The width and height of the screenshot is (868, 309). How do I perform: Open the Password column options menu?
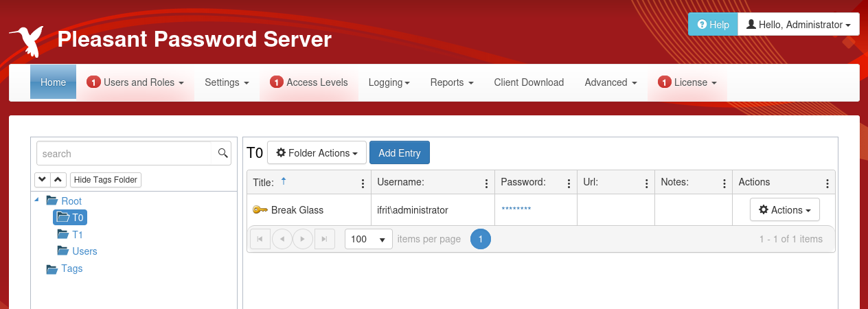pyautogui.click(x=569, y=183)
